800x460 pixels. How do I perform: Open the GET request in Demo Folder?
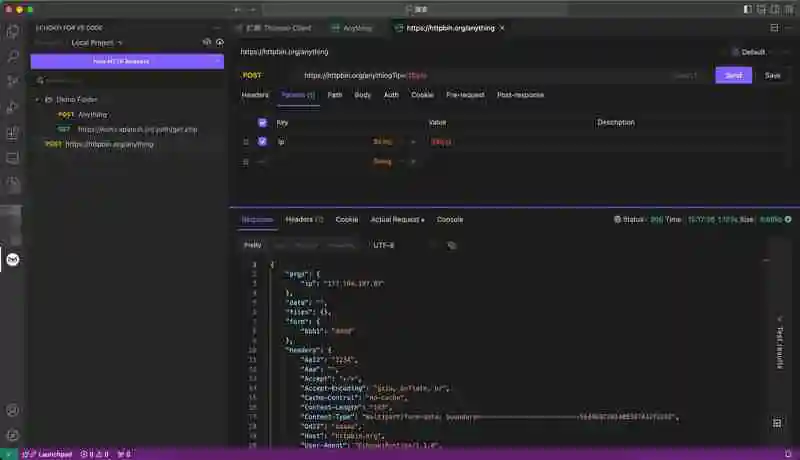point(128,130)
